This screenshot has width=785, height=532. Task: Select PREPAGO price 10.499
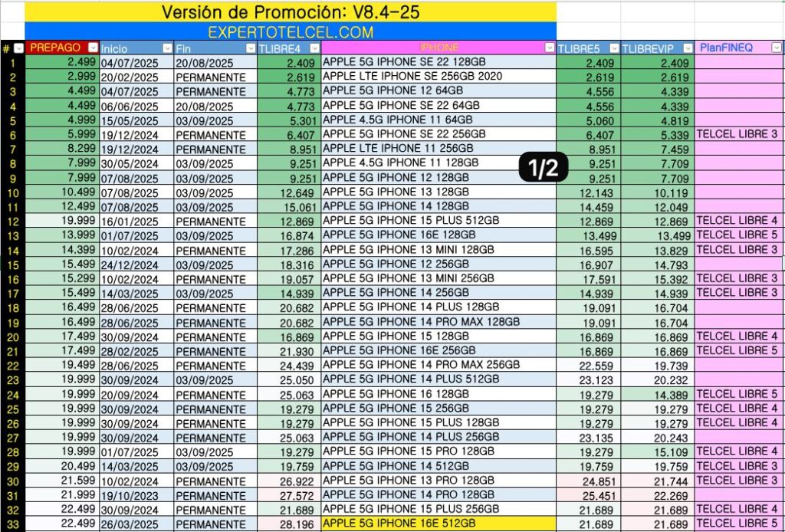tap(62, 192)
